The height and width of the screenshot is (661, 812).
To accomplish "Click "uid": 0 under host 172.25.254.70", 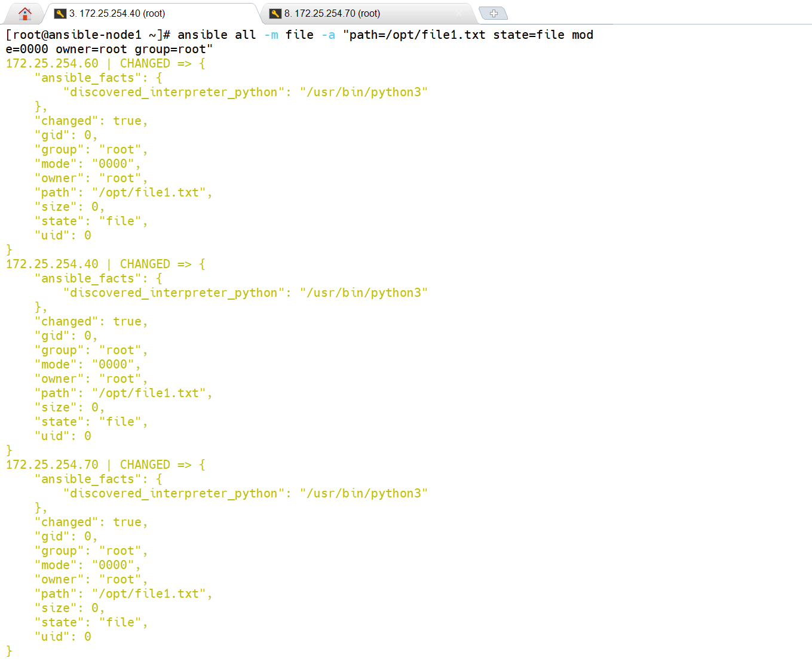I will 63,637.
